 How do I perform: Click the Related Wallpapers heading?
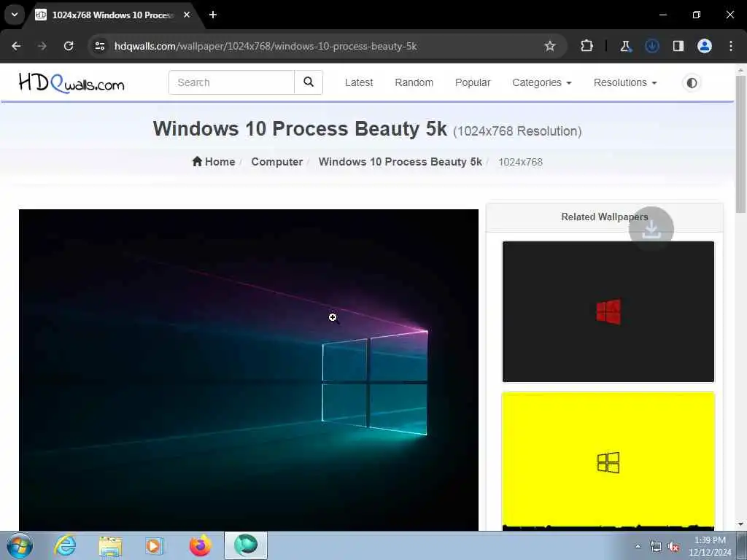(605, 217)
